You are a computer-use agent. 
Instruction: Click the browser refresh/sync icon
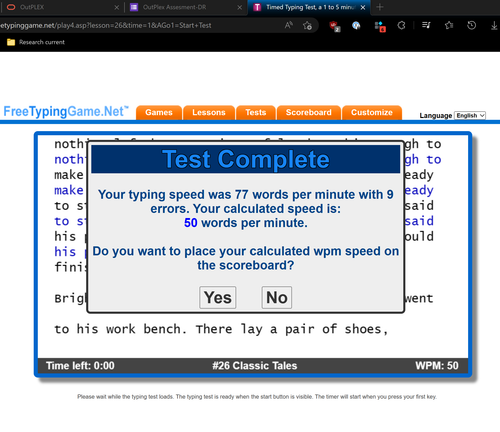pos(402,25)
